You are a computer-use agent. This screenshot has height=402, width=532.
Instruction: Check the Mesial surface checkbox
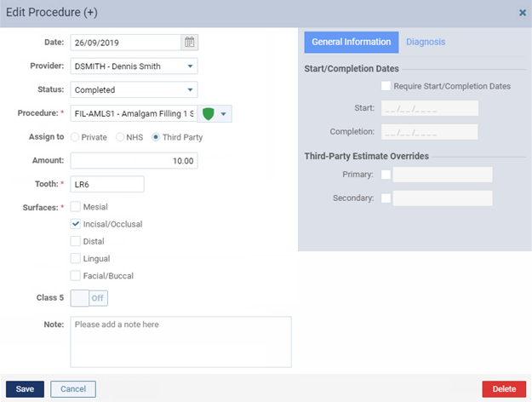click(x=75, y=207)
